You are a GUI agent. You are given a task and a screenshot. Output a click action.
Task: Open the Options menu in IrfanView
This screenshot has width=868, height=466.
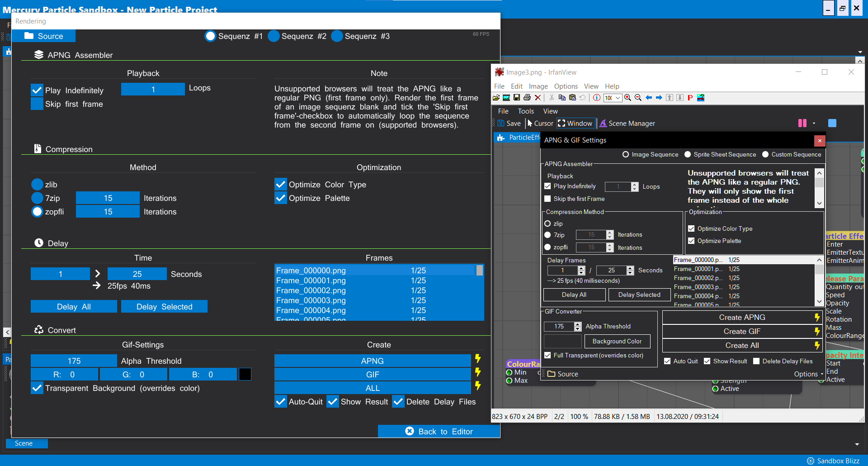click(566, 86)
